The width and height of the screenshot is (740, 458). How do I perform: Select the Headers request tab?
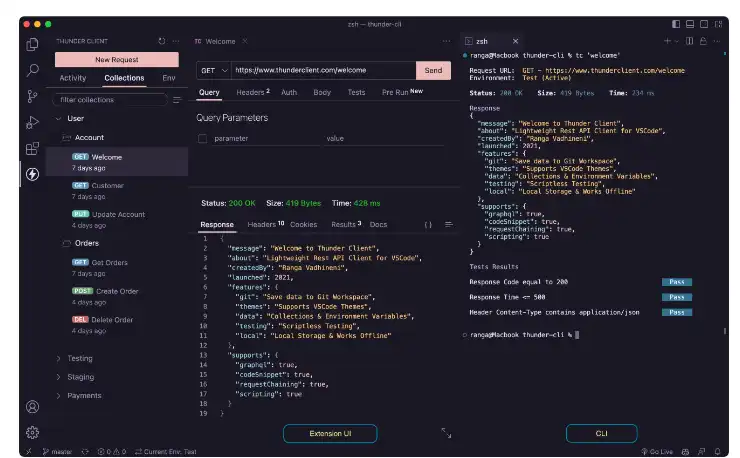pos(252,92)
